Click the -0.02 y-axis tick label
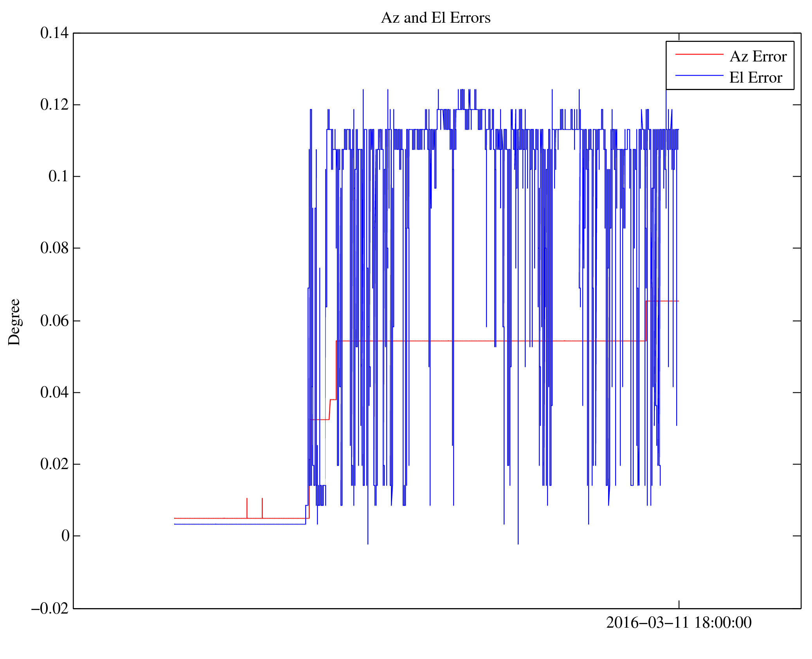 click(50, 608)
